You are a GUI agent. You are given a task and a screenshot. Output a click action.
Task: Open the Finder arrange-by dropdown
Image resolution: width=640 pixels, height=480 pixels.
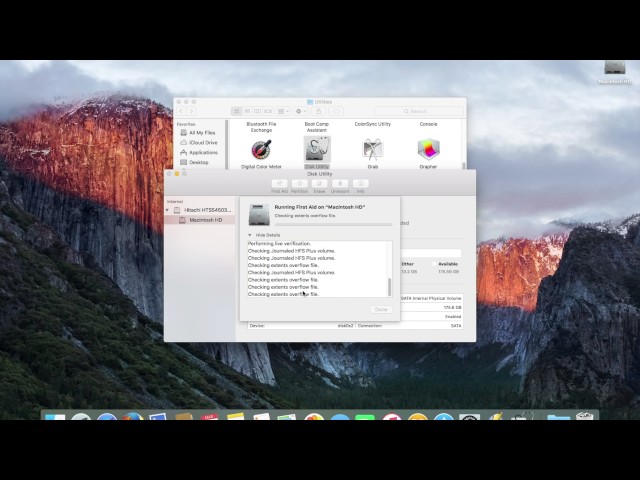283,111
